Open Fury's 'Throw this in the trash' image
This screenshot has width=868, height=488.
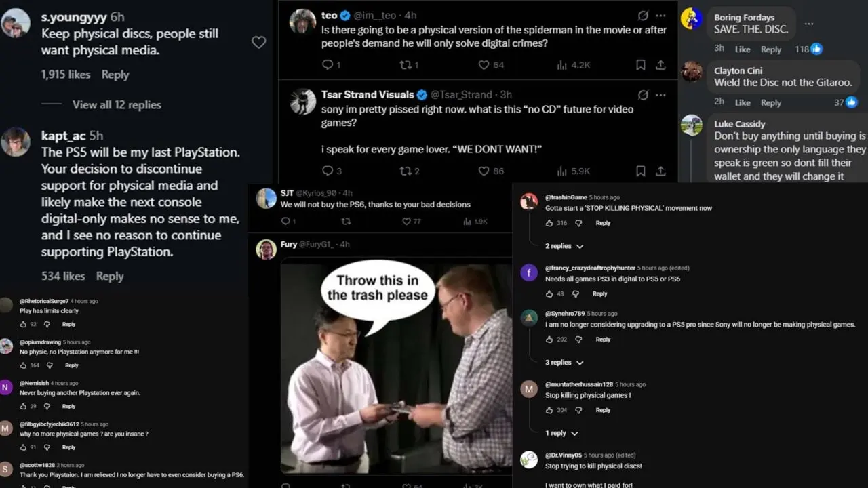pyautogui.click(x=396, y=368)
